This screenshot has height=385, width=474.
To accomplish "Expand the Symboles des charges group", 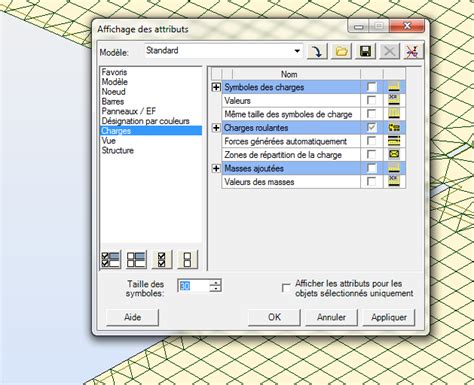I will (x=216, y=87).
